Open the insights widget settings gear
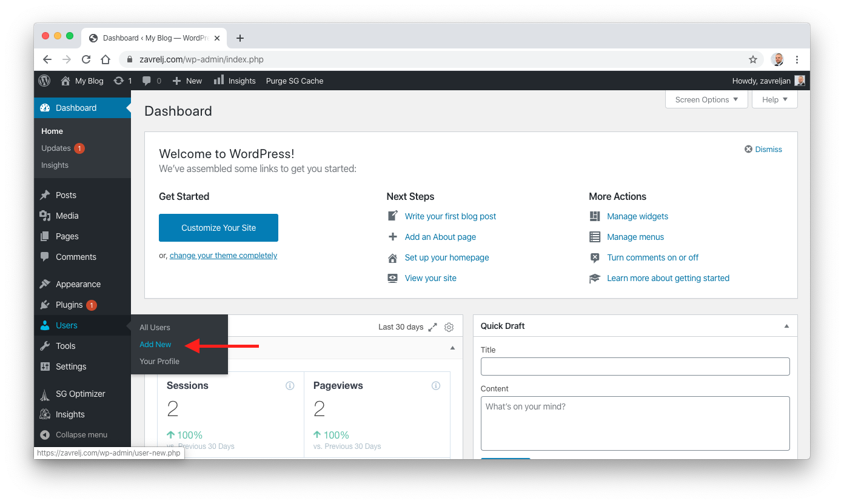This screenshot has width=844, height=504. point(449,327)
